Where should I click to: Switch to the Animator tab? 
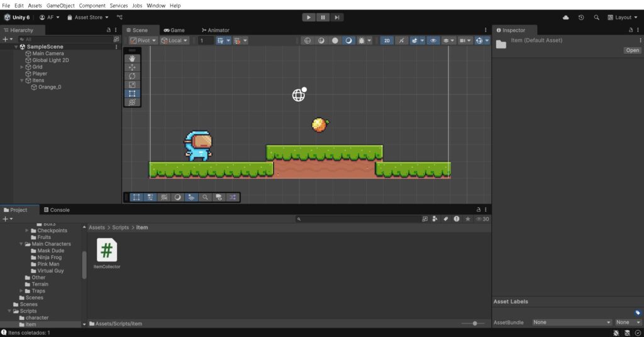[216, 30]
